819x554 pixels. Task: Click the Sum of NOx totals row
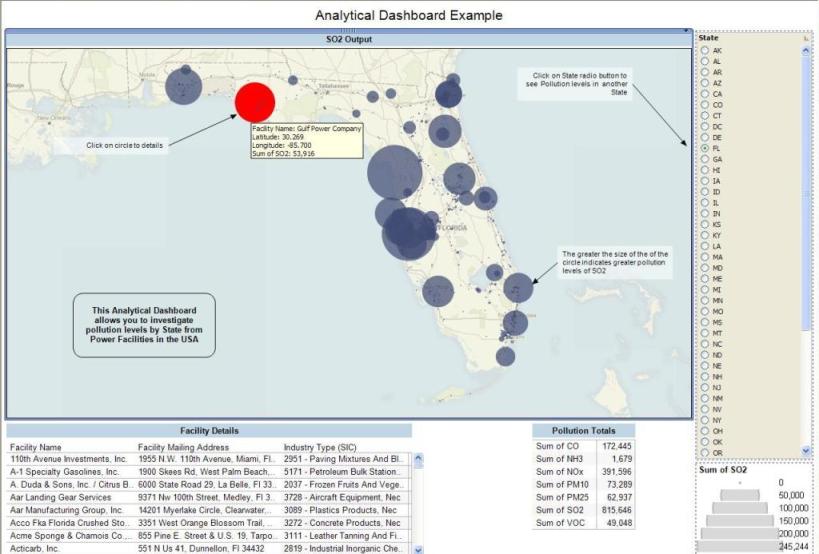[583, 471]
